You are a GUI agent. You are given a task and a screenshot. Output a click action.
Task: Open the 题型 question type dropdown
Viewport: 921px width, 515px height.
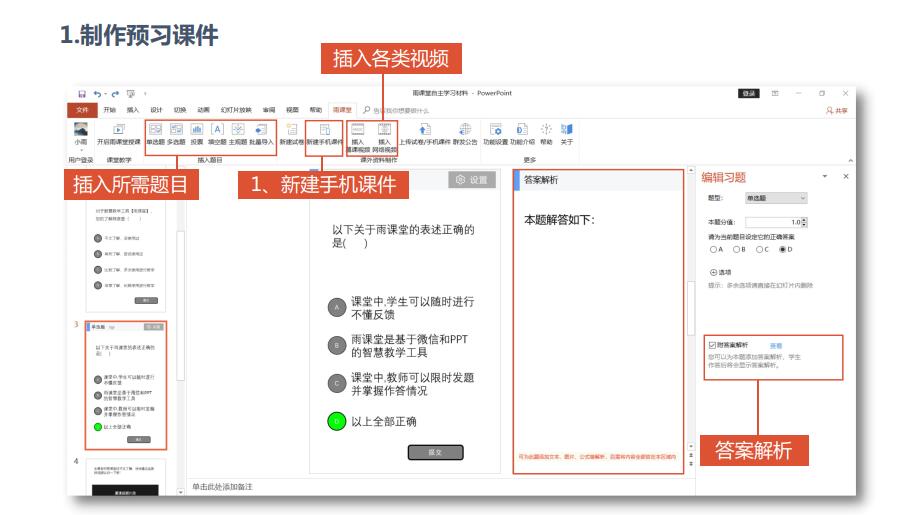pyautogui.click(x=776, y=198)
